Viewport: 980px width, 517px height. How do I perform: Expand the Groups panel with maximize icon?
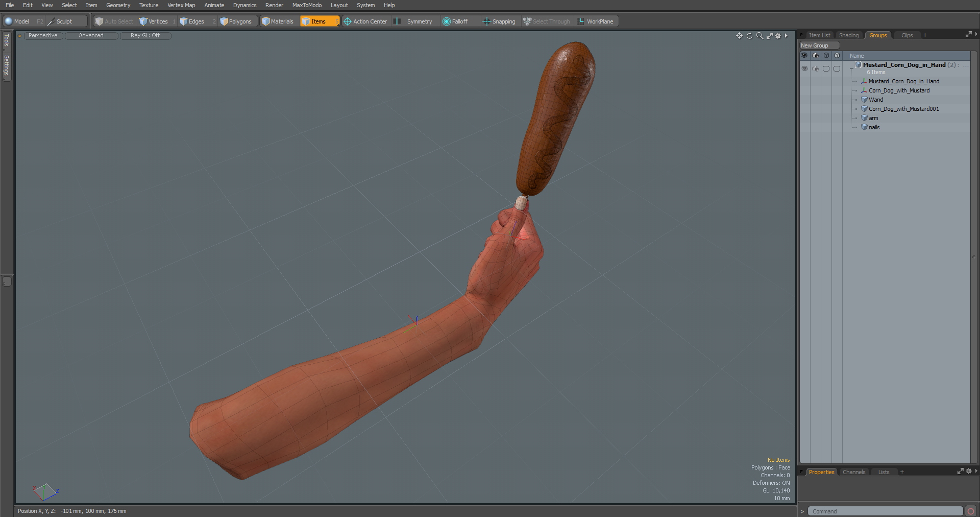968,35
